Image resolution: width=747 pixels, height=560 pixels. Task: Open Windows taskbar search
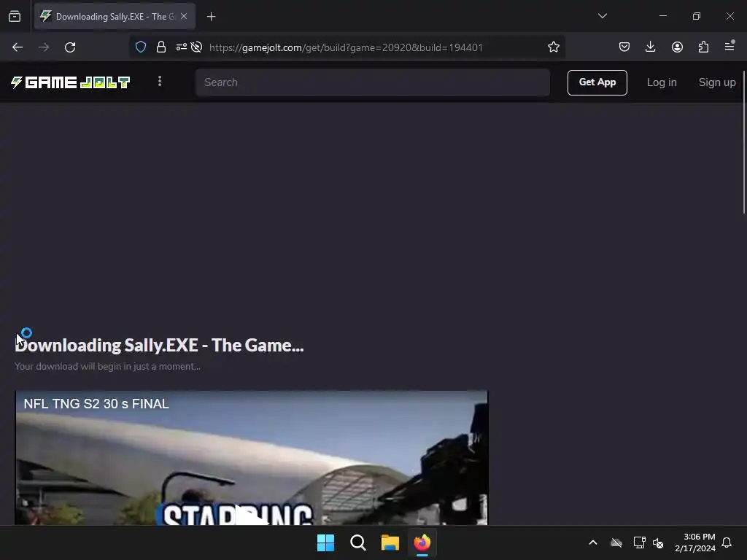[x=357, y=542]
